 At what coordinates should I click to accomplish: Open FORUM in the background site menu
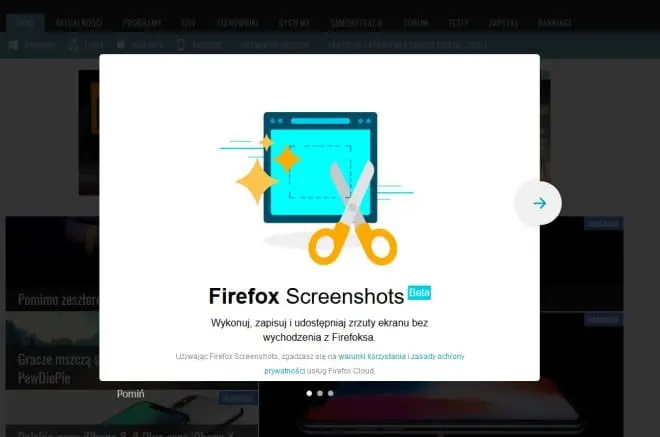pyautogui.click(x=415, y=23)
